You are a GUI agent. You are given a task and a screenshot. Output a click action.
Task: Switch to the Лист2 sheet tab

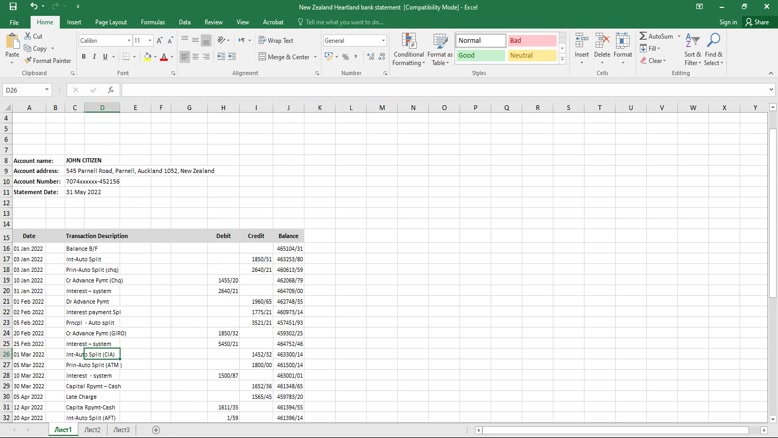click(x=92, y=430)
